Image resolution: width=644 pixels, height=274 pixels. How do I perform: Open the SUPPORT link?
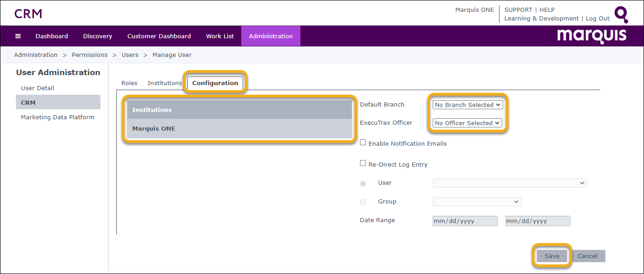pyautogui.click(x=518, y=10)
